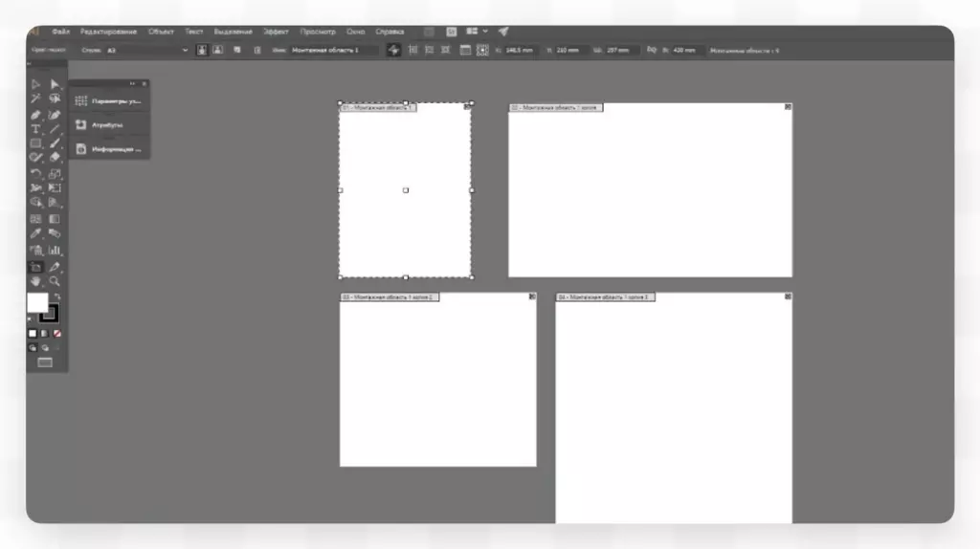980x549 pixels.
Task: Select the Selection tool (outlined arrow)
Action: pos(35,84)
